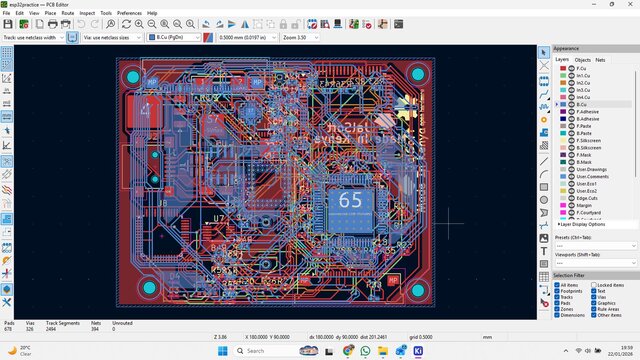Select the Route Tracks tool
The height and width of the screenshot is (360, 640).
tap(544, 95)
